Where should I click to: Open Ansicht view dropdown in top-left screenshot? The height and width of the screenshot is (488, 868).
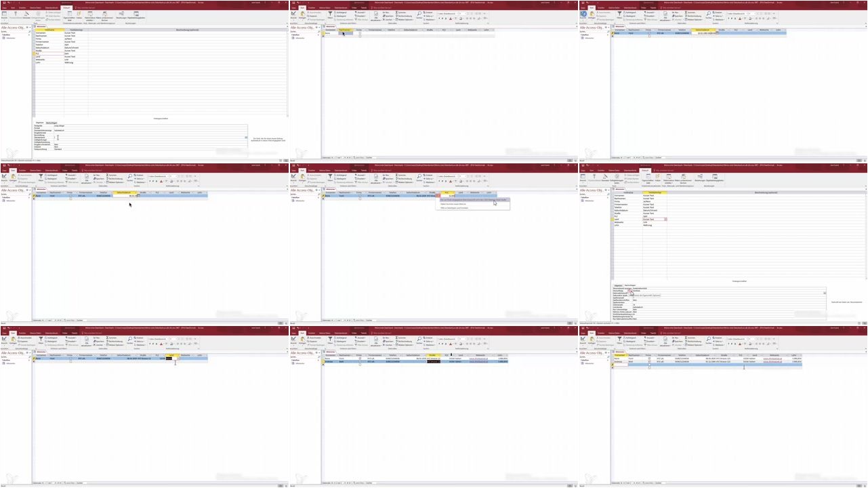click(5, 16)
